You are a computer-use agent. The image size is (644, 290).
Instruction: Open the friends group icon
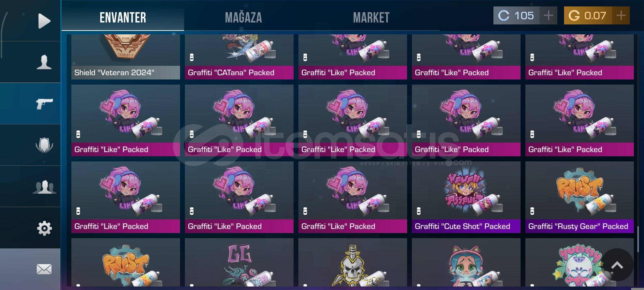pyautogui.click(x=44, y=187)
